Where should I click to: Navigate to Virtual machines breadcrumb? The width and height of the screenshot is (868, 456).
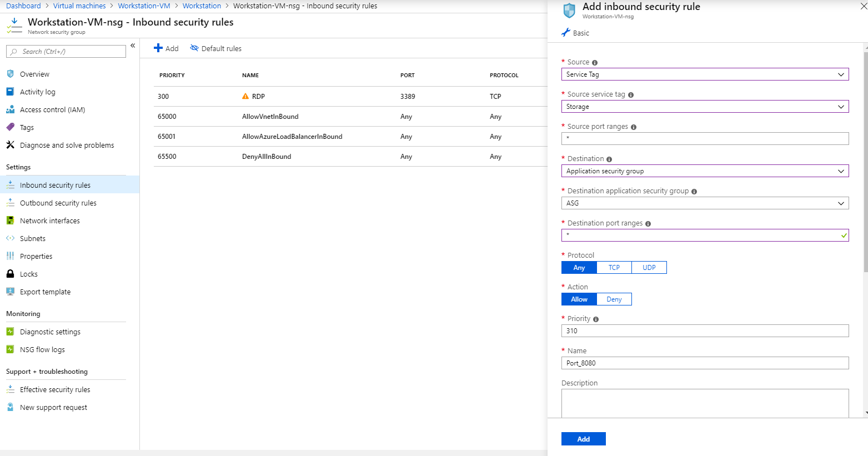tap(78, 6)
